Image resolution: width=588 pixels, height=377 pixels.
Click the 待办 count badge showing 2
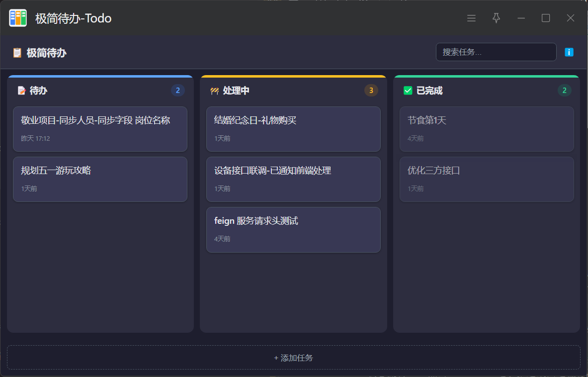click(178, 91)
